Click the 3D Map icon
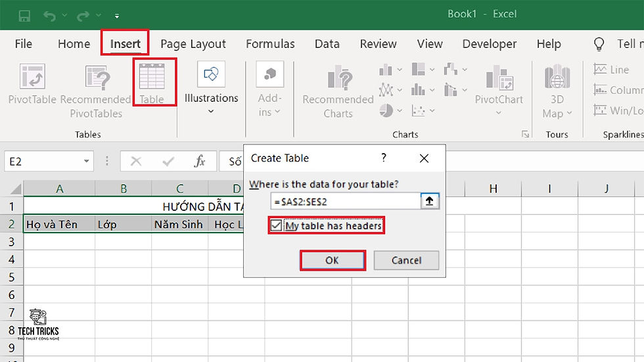Viewport: 644px width, 362px height. (557, 76)
